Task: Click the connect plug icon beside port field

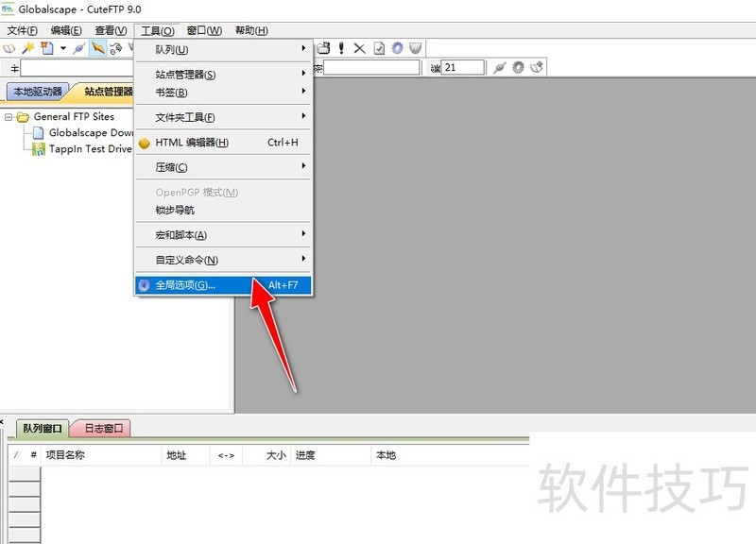Action: click(x=500, y=68)
